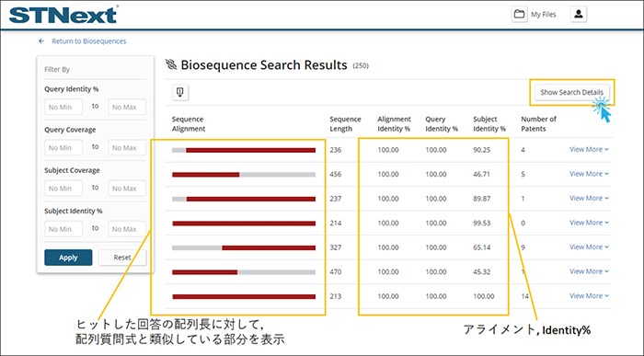Click the alignment bar for the 470-length sequence

[x=244, y=272]
